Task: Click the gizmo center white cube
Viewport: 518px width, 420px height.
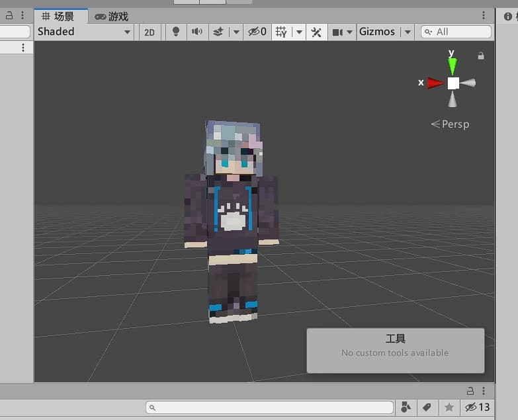Action: pos(453,83)
